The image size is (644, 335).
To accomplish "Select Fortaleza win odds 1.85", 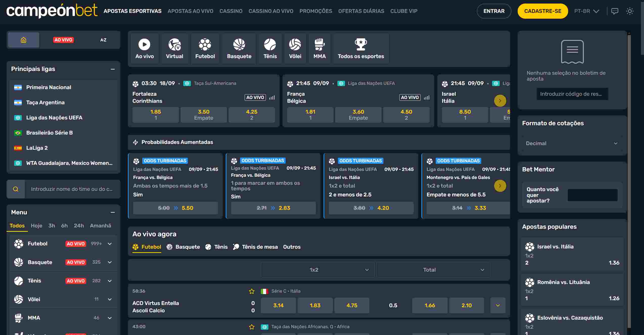I will 155,115.
